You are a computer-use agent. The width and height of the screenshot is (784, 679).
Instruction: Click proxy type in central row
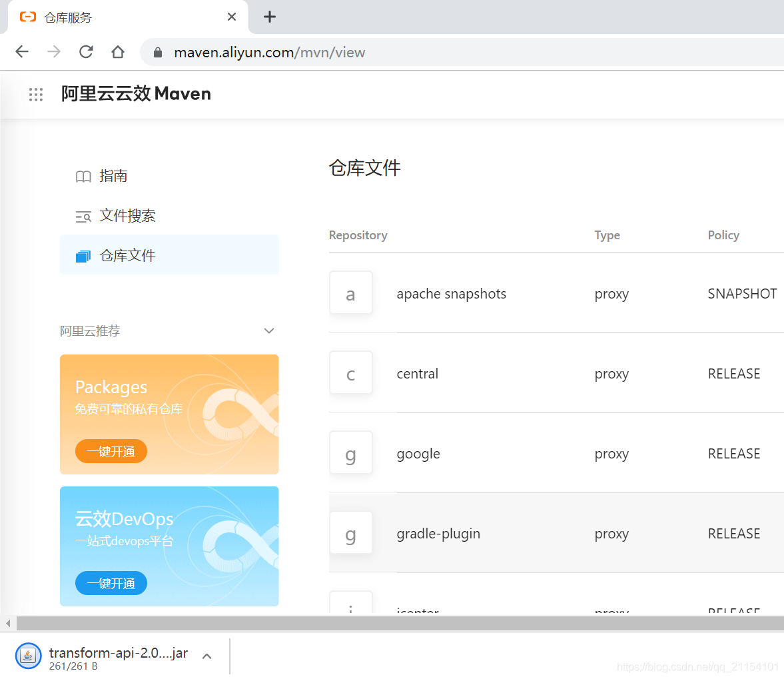click(x=611, y=374)
